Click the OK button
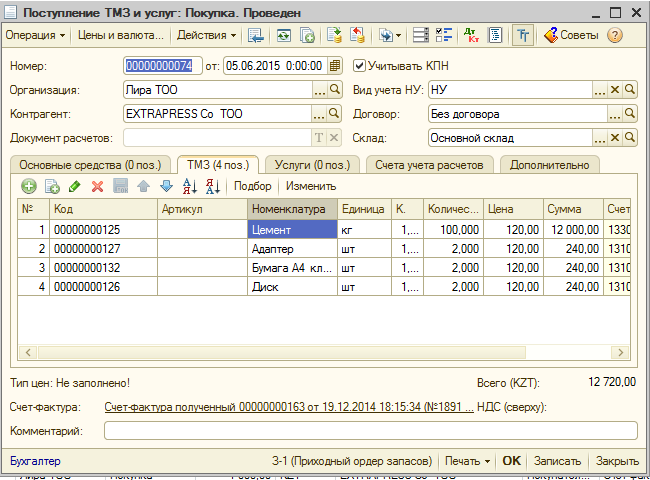 point(511,461)
